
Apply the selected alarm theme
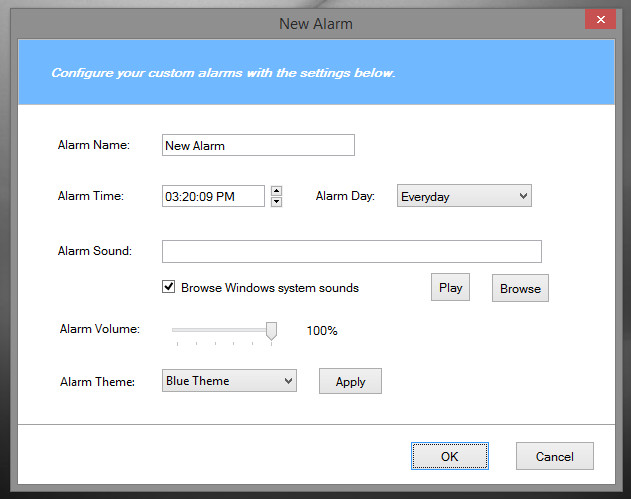pyautogui.click(x=350, y=381)
